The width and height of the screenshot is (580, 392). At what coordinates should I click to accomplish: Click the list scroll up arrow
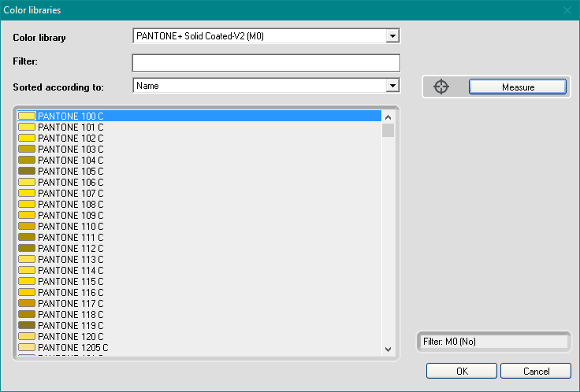pos(388,117)
